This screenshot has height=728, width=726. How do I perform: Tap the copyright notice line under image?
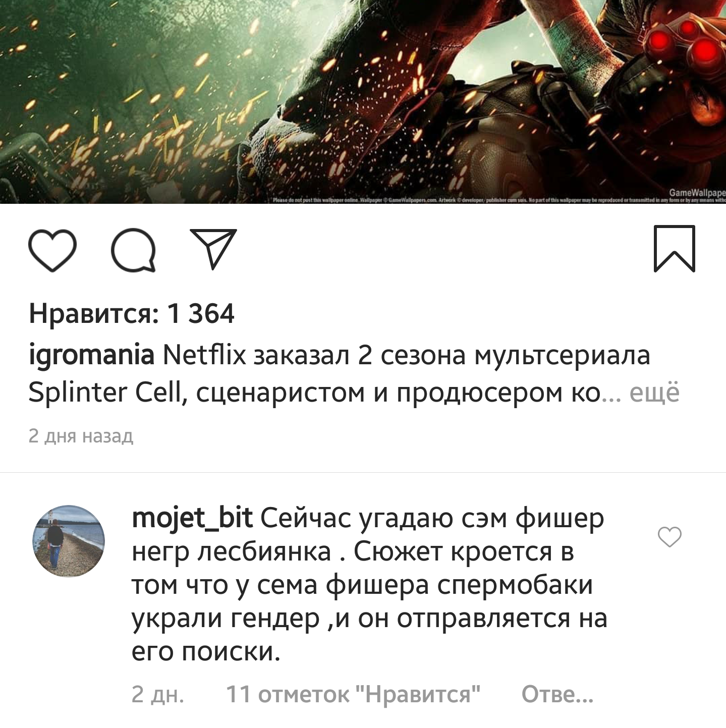click(498, 200)
